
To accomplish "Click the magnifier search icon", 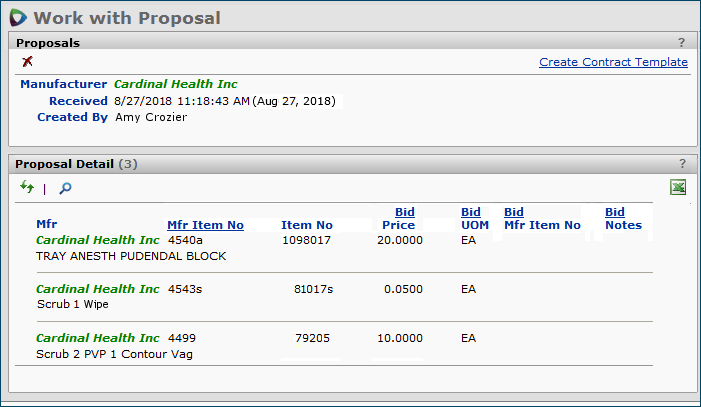I will (65, 188).
